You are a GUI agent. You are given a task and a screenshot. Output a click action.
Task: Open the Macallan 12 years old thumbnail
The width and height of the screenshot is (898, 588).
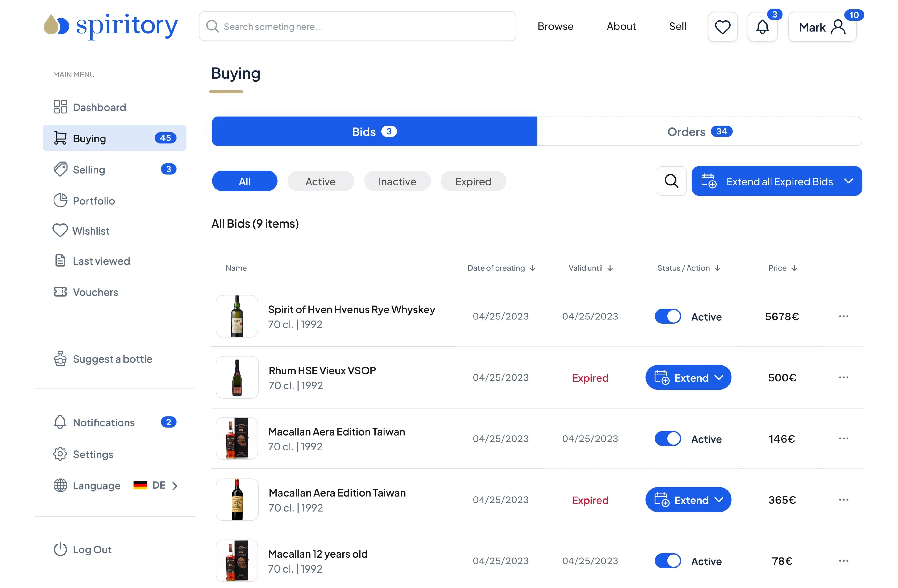(237, 561)
